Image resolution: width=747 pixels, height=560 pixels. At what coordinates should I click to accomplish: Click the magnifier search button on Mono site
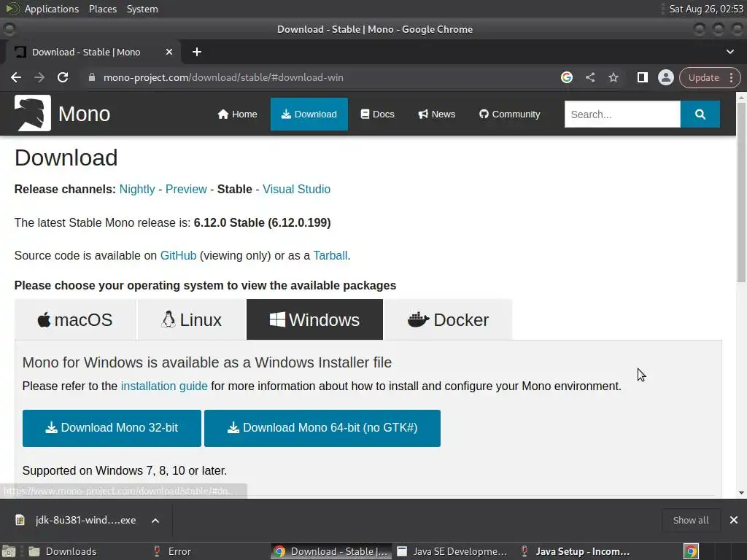[700, 114]
